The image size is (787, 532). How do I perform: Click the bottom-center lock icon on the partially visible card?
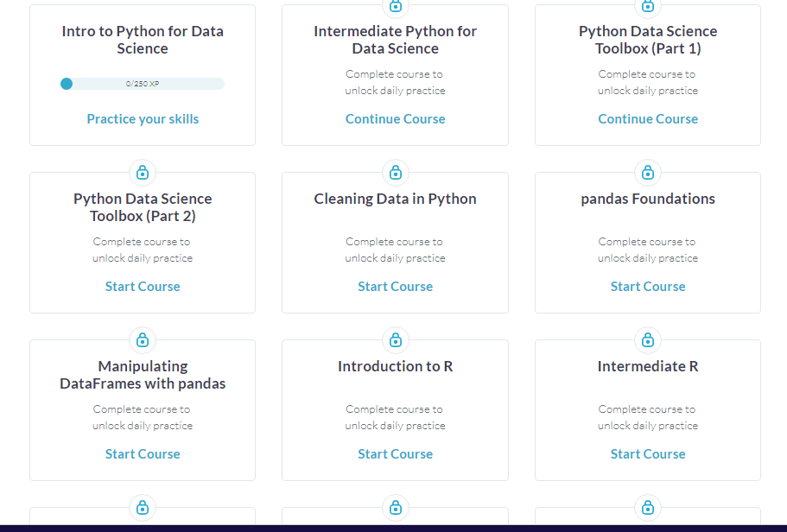pos(395,508)
